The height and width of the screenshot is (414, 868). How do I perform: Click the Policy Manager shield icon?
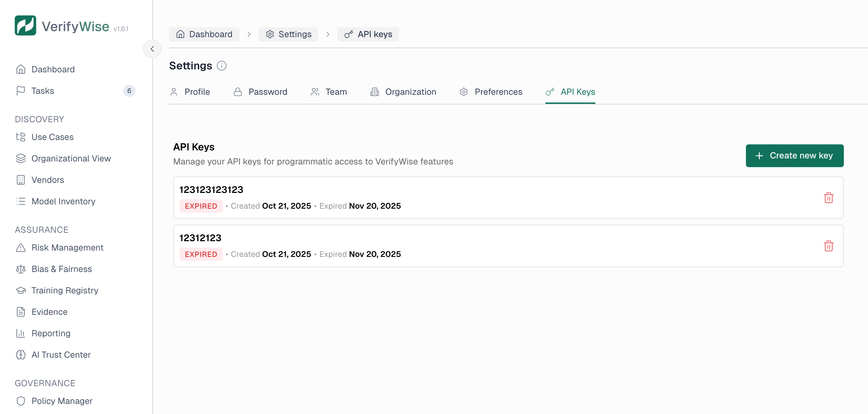click(21, 401)
